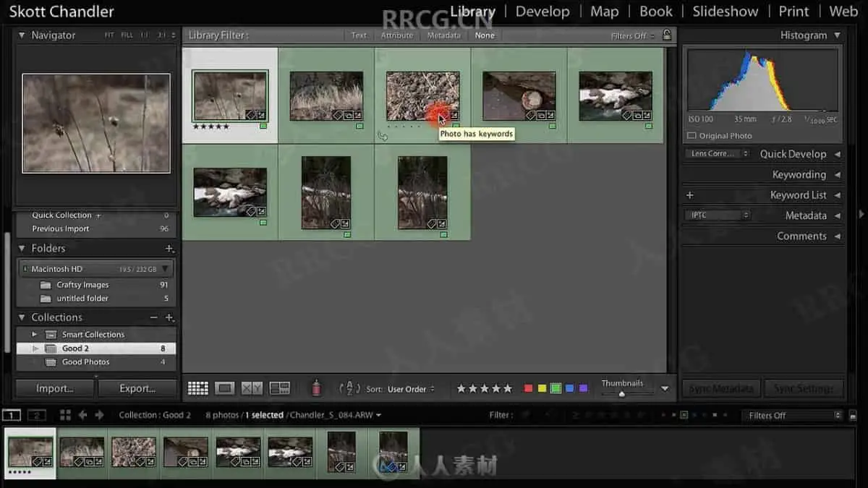Open the Web module
868x488 pixels.
843,12
